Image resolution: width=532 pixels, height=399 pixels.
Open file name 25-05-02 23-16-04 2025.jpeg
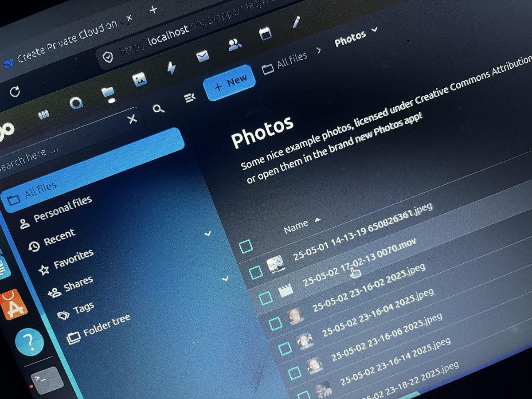[378, 313]
